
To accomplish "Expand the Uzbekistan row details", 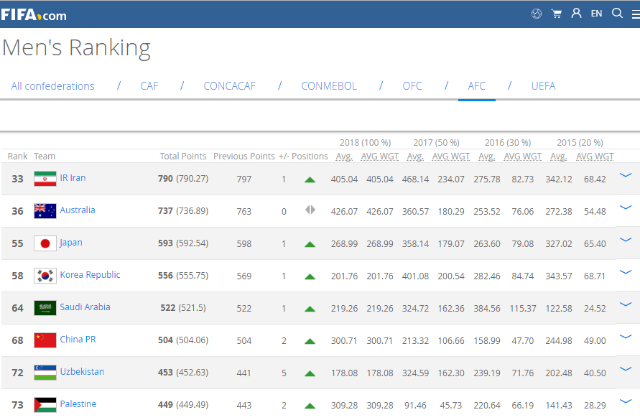I will (625, 369).
